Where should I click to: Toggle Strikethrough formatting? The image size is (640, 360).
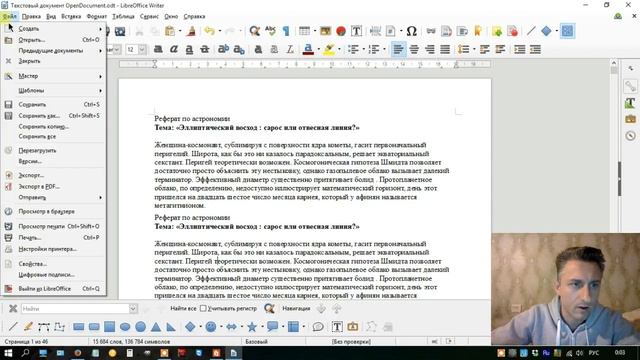(x=204, y=49)
